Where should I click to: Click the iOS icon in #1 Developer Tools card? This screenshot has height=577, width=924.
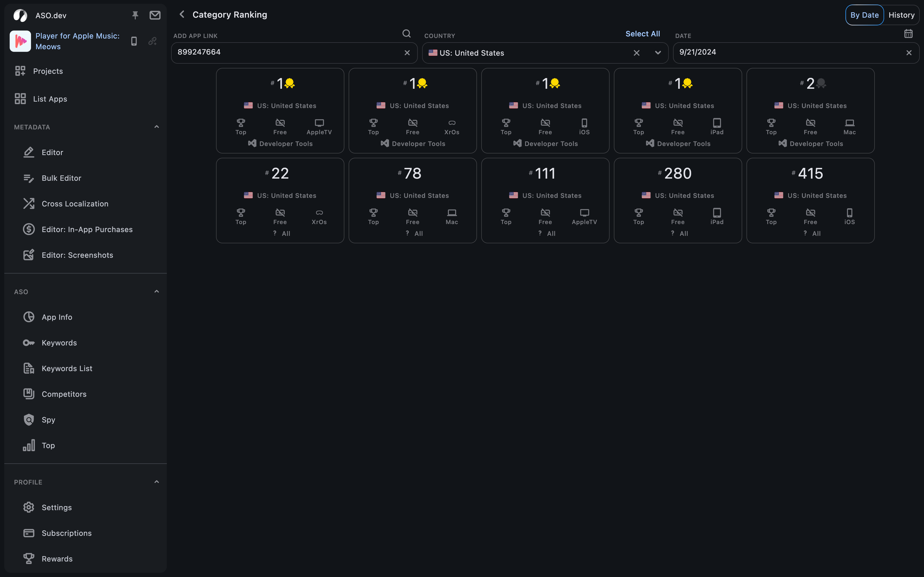coord(584,123)
